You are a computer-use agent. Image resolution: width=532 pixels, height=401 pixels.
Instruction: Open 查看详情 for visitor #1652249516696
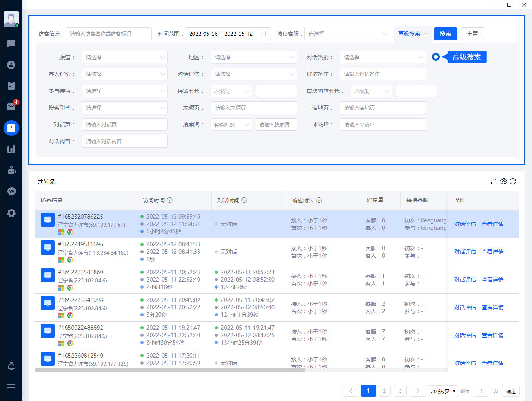(492, 252)
